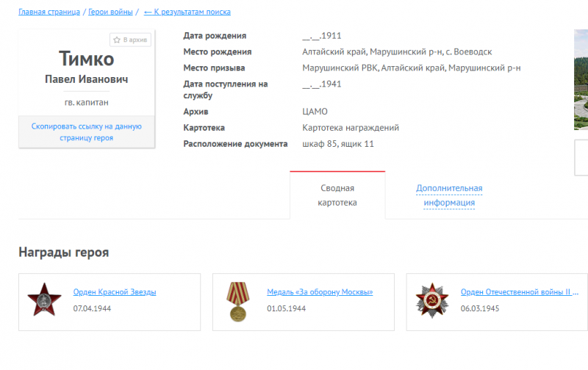This screenshot has height=370, width=588.
Task: Click service entry date "__.__.1941"
Action: pyautogui.click(x=322, y=84)
